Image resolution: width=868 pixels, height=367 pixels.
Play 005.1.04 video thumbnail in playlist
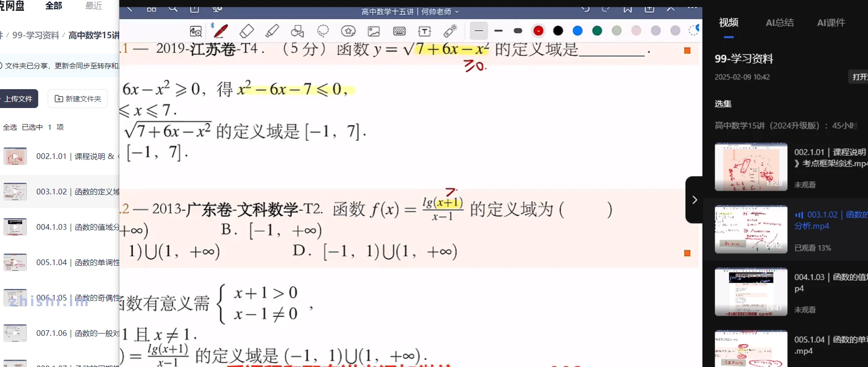751,349
